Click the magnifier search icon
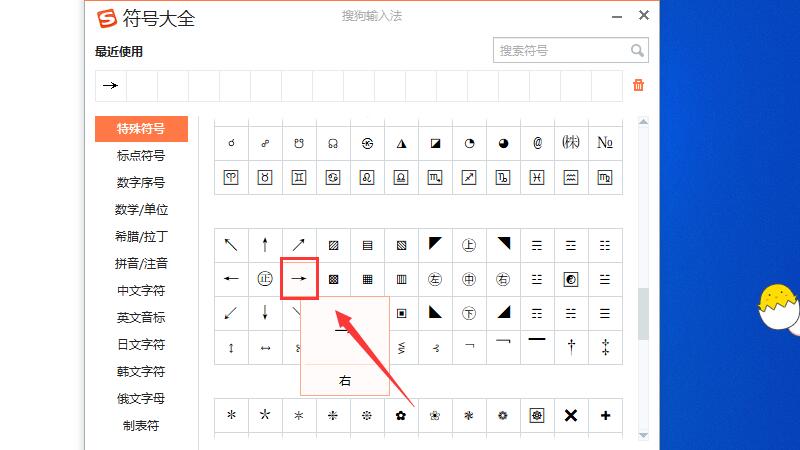 (x=637, y=50)
